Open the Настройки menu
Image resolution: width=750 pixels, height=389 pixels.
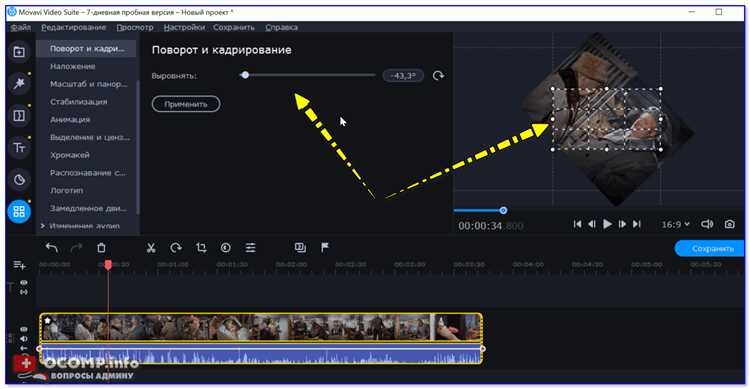click(x=184, y=27)
